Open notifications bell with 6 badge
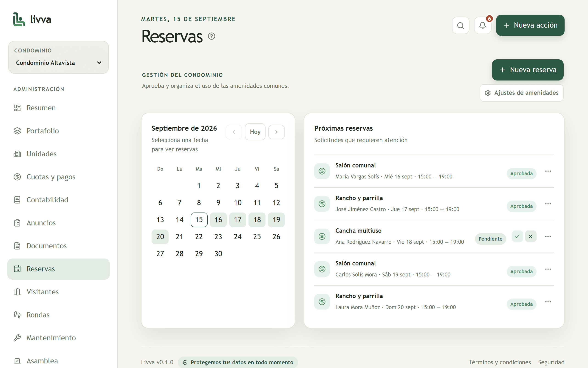 point(483,25)
